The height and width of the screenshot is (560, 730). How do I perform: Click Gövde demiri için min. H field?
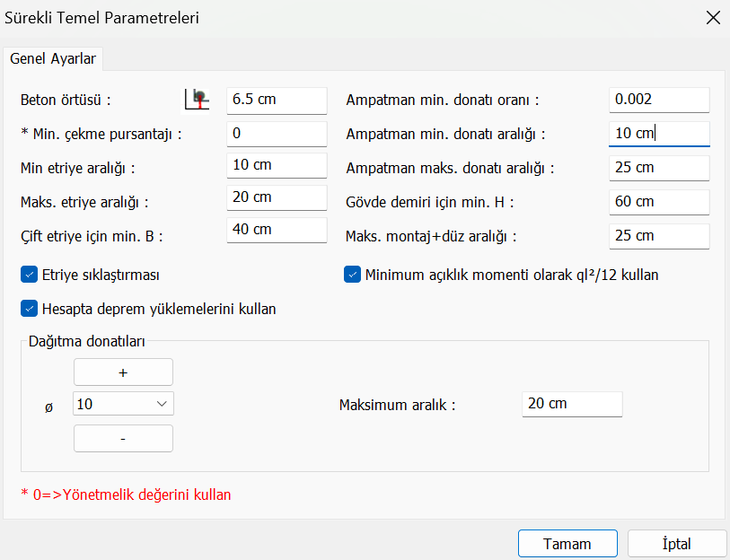point(659,202)
